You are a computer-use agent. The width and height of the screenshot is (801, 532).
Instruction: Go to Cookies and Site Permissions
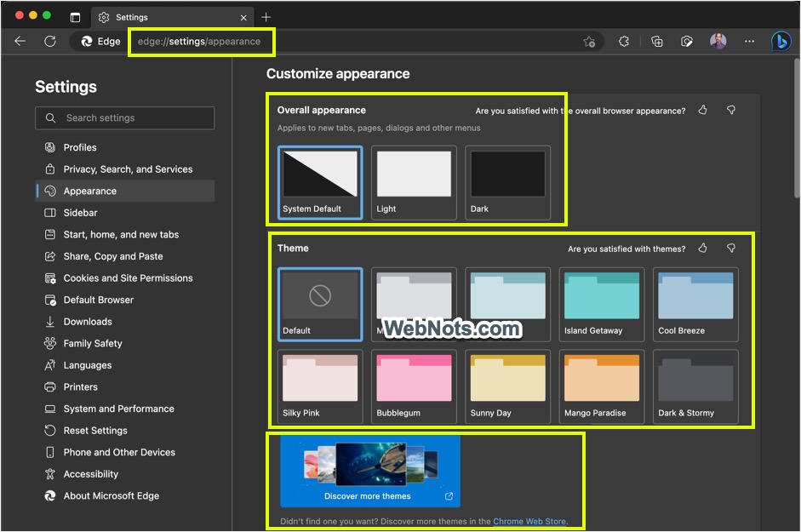point(128,278)
